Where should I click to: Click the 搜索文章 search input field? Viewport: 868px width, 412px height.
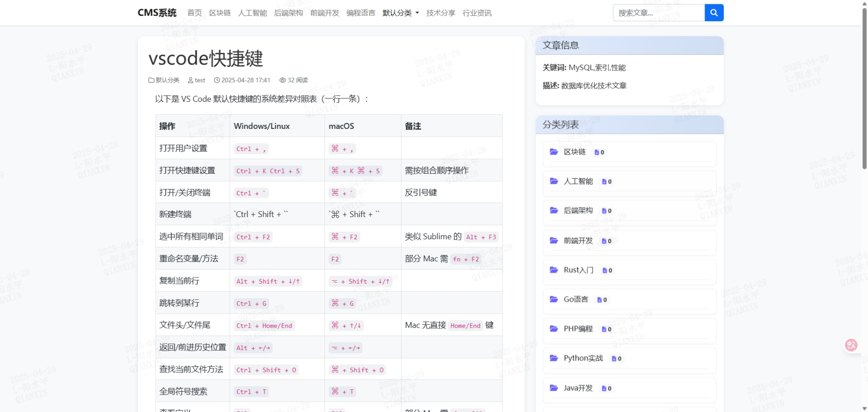[659, 13]
